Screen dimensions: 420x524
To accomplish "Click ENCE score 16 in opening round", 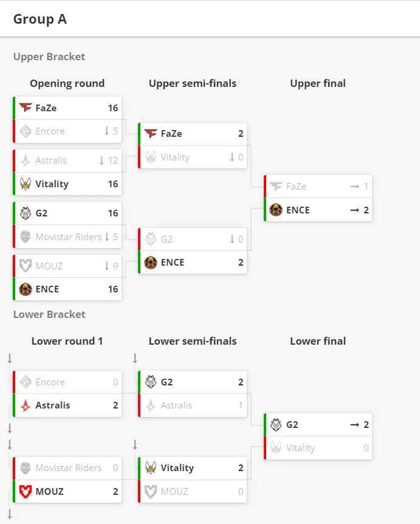I will (113, 289).
